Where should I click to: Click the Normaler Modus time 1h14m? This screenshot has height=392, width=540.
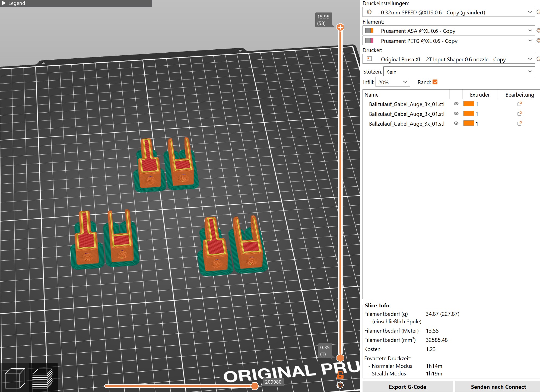click(434, 366)
